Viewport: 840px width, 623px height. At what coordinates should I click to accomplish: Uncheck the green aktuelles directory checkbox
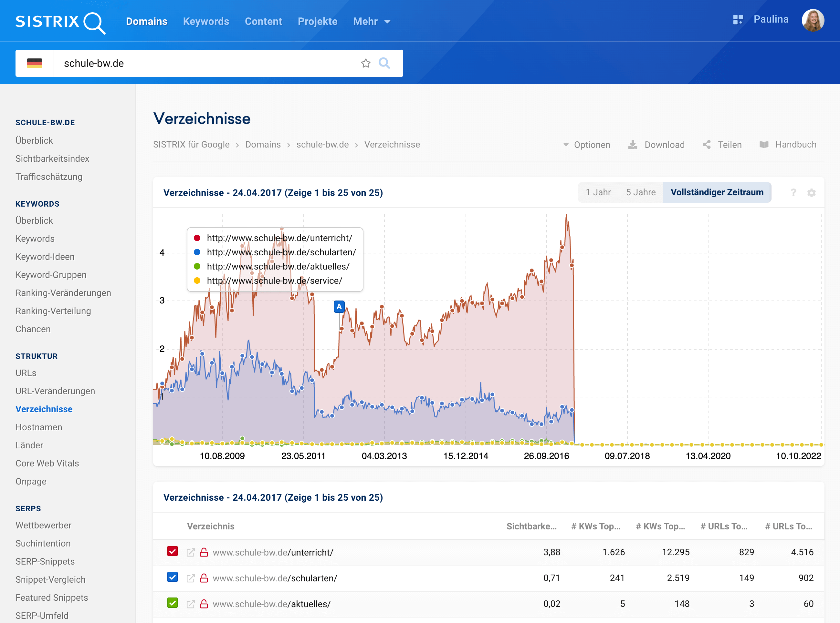(173, 603)
